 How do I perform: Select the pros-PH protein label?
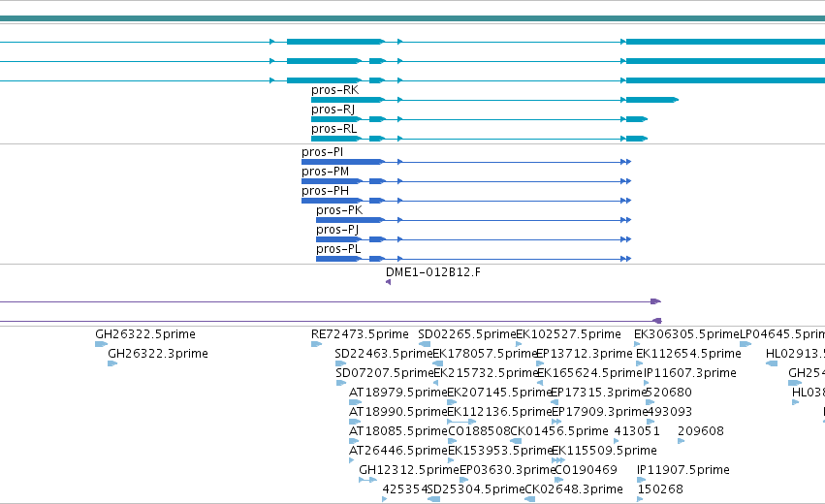click(x=325, y=191)
